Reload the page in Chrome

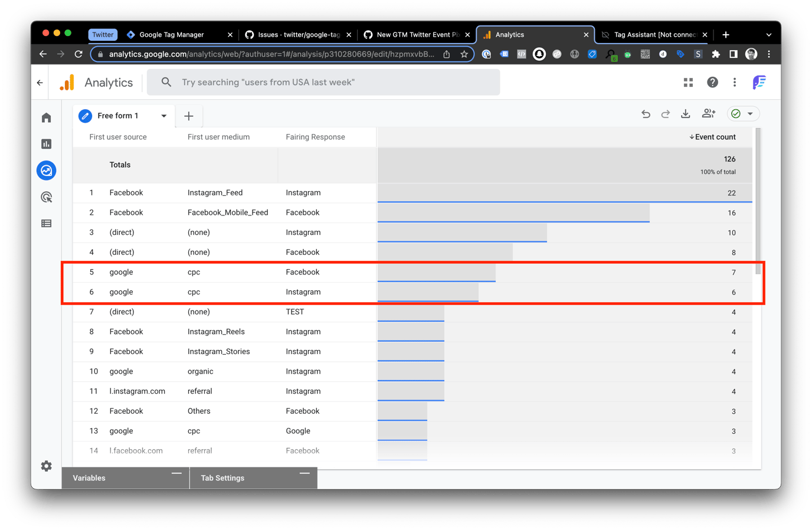[78, 54]
